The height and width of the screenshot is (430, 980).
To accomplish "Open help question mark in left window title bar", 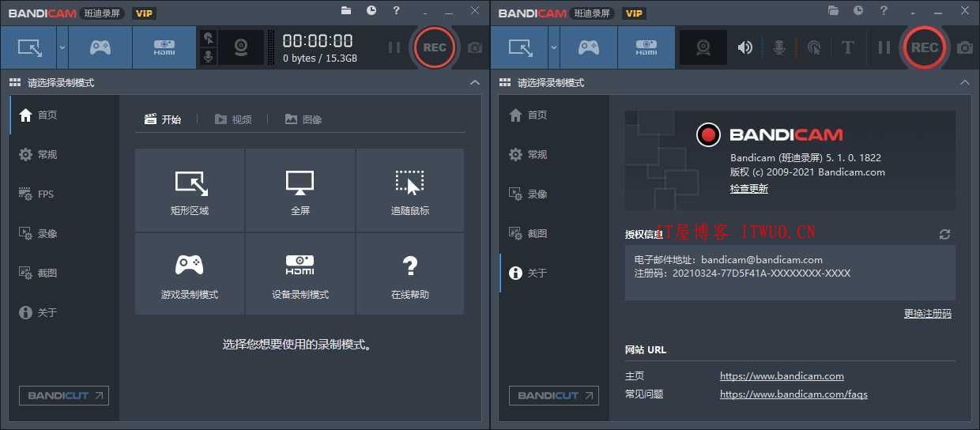I will tap(397, 10).
